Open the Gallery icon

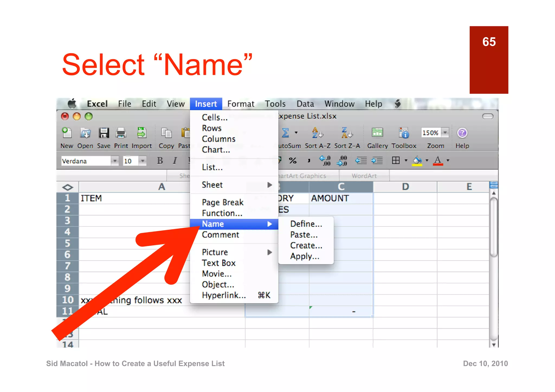(x=377, y=133)
